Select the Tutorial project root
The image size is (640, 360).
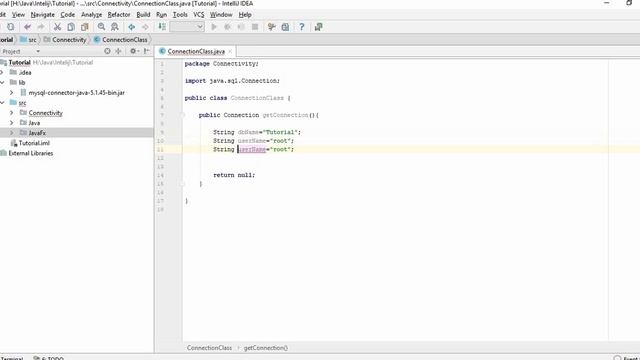(x=20, y=62)
